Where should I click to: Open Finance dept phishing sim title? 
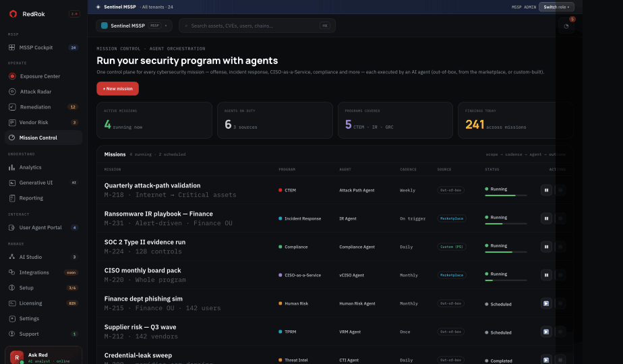point(143,299)
